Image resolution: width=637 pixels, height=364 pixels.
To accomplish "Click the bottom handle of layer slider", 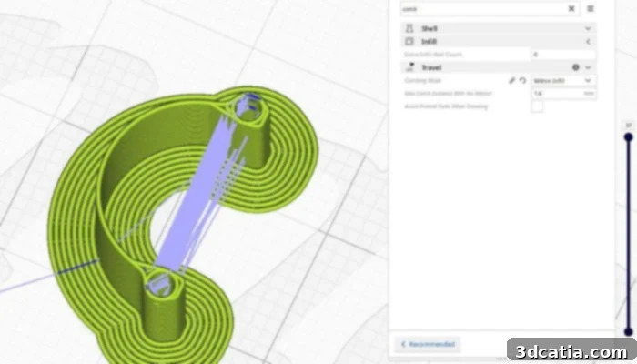I will point(629,332).
